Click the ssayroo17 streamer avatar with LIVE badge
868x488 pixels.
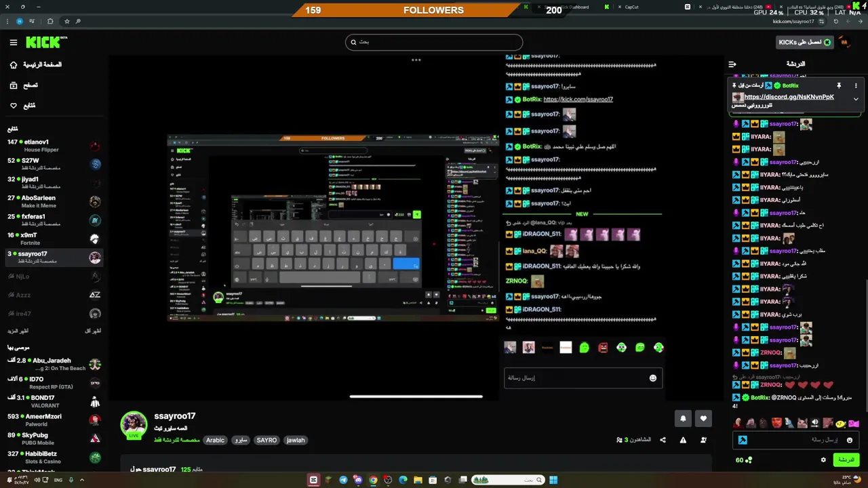pyautogui.click(x=134, y=425)
